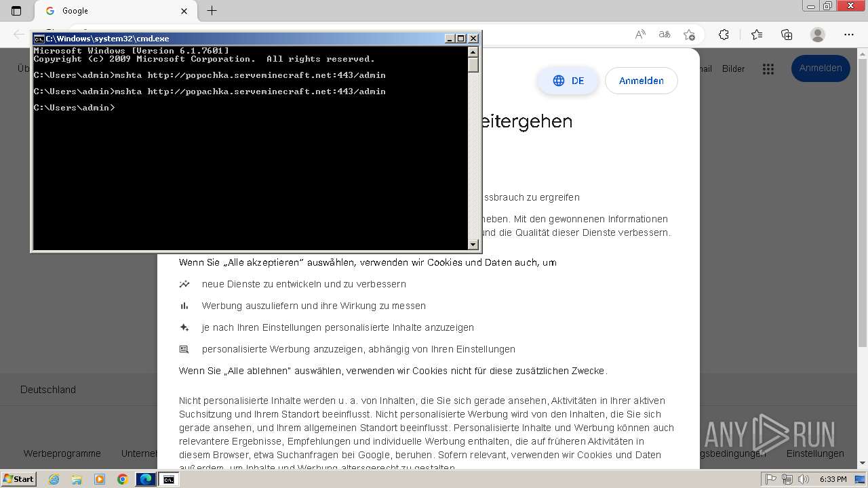
Task: Click the 6:33 PM system clock
Action: (833, 479)
